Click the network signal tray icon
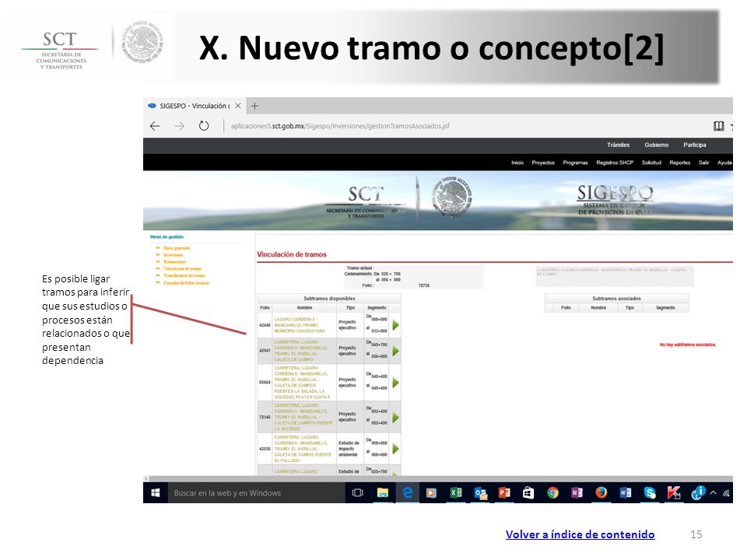Screen dimensions: 747x560 pos(726,493)
